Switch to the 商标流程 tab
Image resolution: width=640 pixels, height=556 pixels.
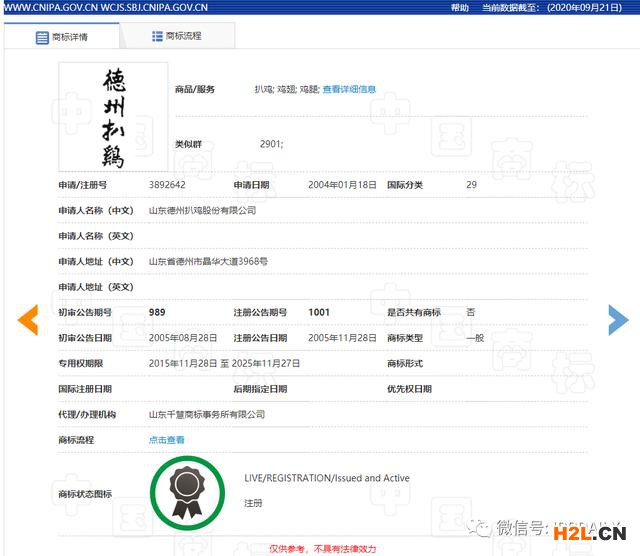tap(177, 36)
